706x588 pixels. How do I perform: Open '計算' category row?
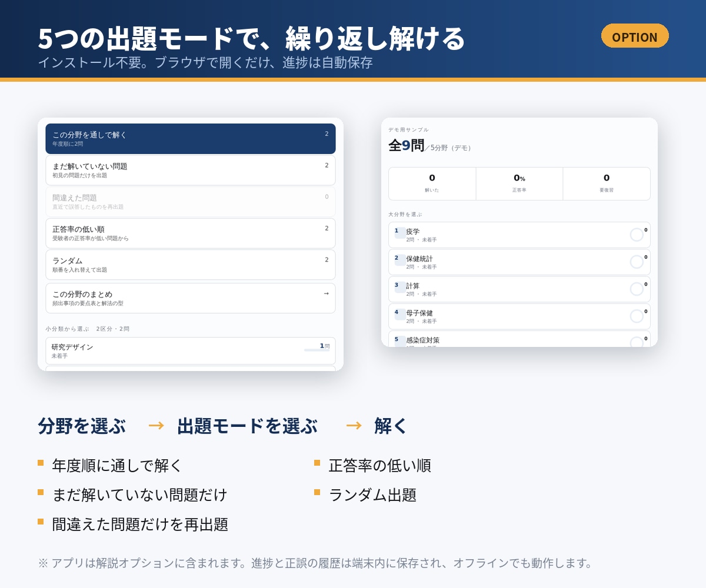point(519,289)
